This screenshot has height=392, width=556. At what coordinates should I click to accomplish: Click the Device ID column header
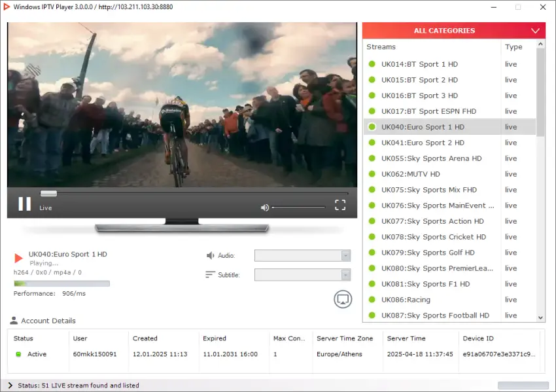click(x=478, y=338)
